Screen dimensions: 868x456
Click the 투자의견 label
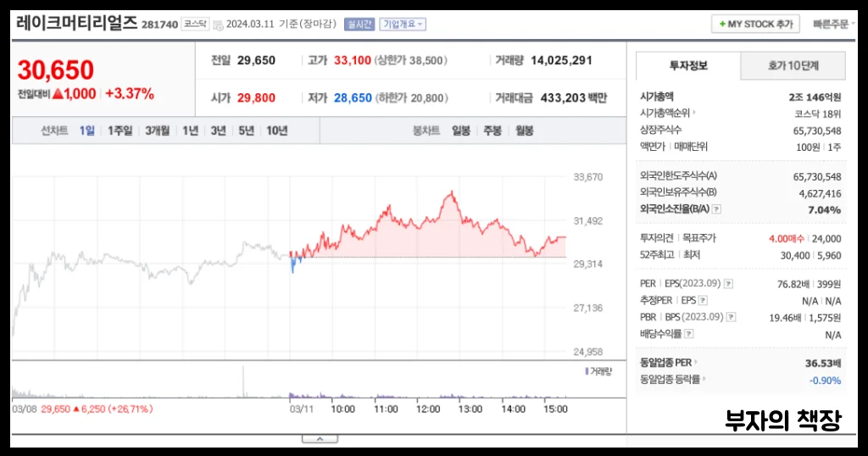pyautogui.click(x=657, y=238)
